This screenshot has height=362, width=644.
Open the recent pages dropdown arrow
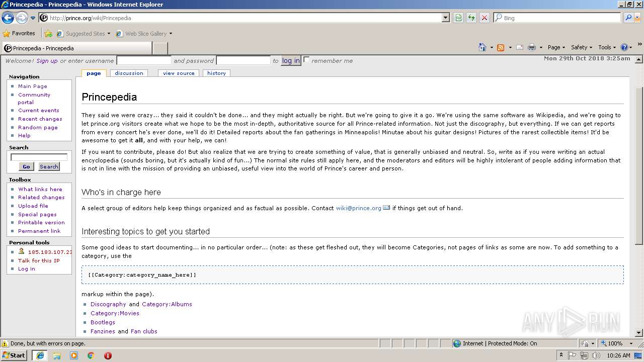pos(33,18)
